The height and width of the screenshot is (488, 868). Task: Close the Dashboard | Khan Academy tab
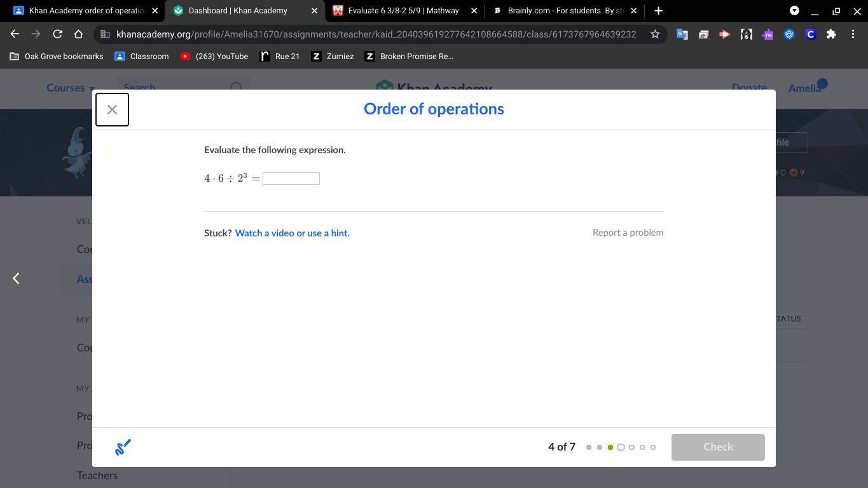coord(314,11)
